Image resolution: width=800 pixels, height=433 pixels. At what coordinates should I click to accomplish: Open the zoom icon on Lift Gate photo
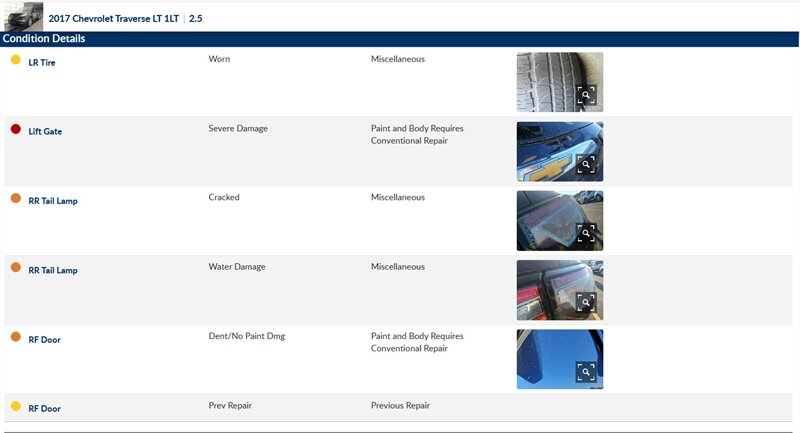tap(586, 164)
